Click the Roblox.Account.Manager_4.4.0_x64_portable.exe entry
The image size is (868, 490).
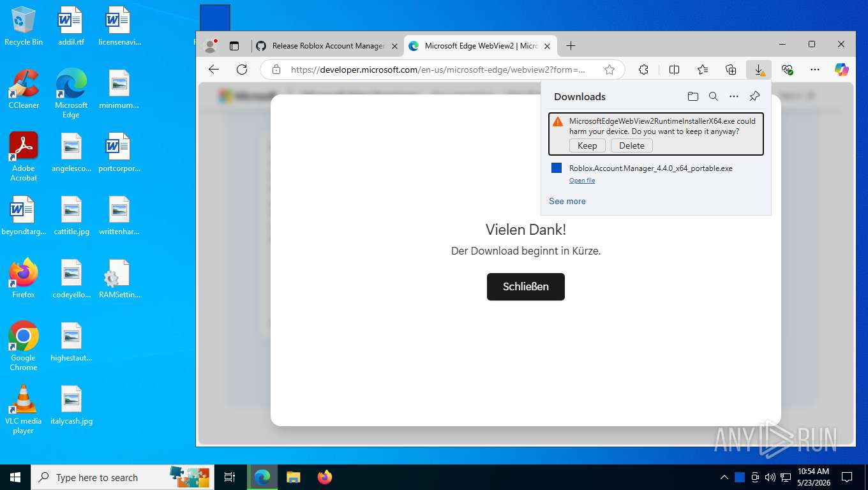click(656, 174)
